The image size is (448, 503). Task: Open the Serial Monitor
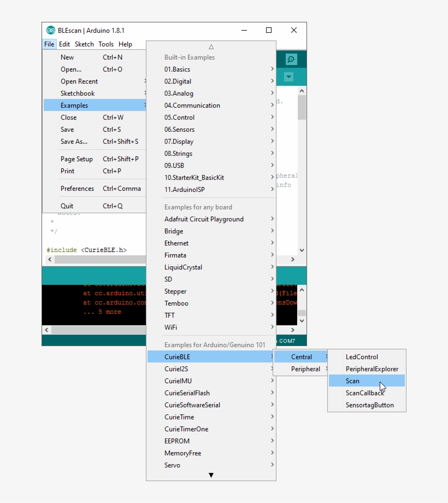pos(291,59)
